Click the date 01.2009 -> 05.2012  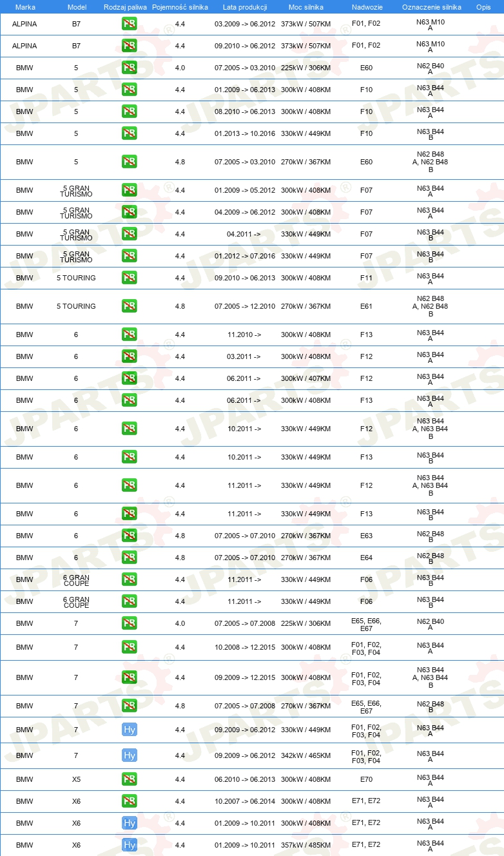(x=245, y=191)
